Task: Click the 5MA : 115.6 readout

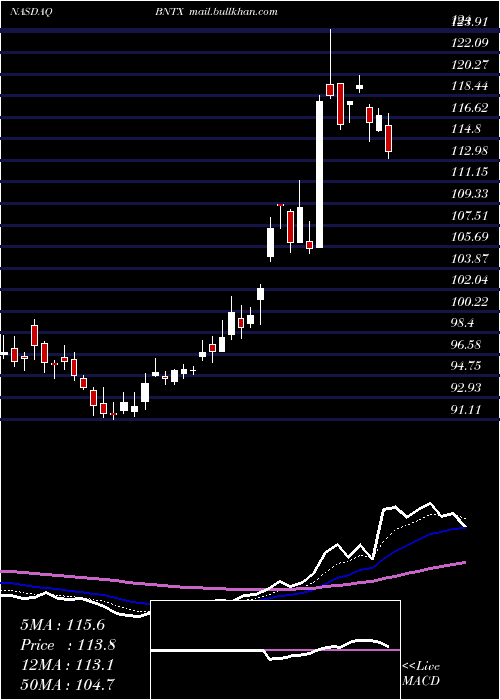Action: pos(62,625)
